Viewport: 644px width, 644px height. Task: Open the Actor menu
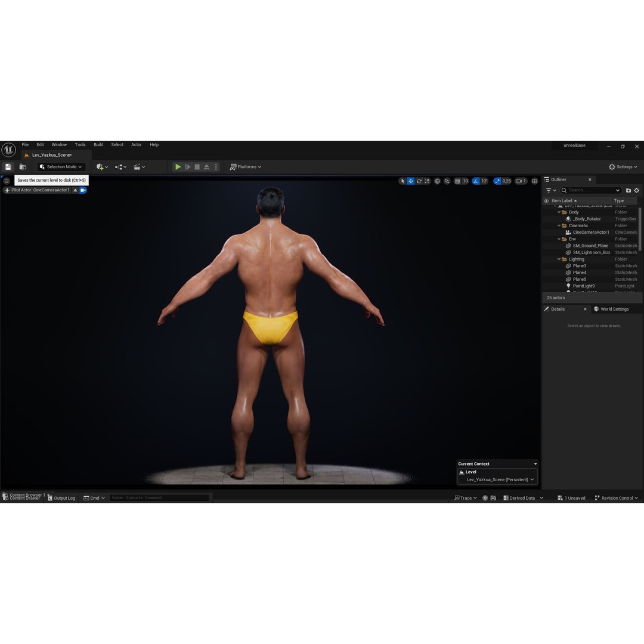[x=137, y=144]
